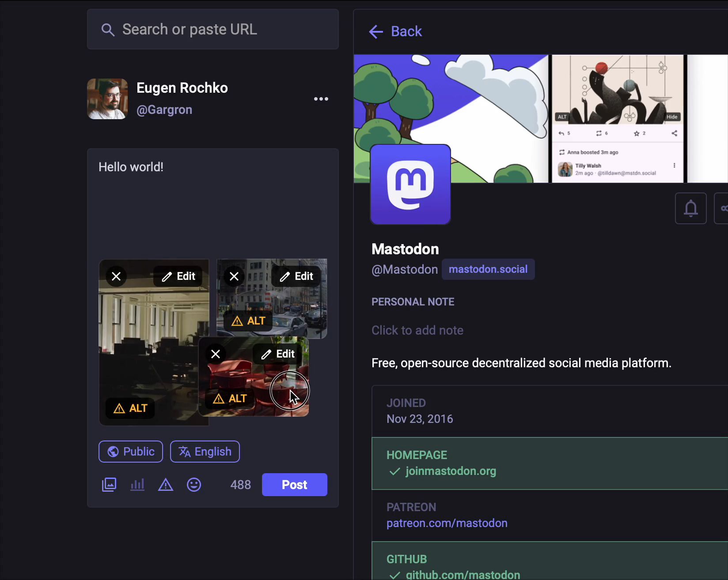The height and width of the screenshot is (580, 728).
Task: Edit the city street photo
Action: click(296, 276)
